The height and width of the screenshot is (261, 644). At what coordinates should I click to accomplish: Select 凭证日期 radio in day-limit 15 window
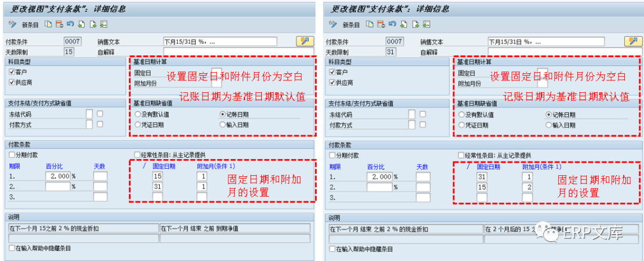point(137,125)
